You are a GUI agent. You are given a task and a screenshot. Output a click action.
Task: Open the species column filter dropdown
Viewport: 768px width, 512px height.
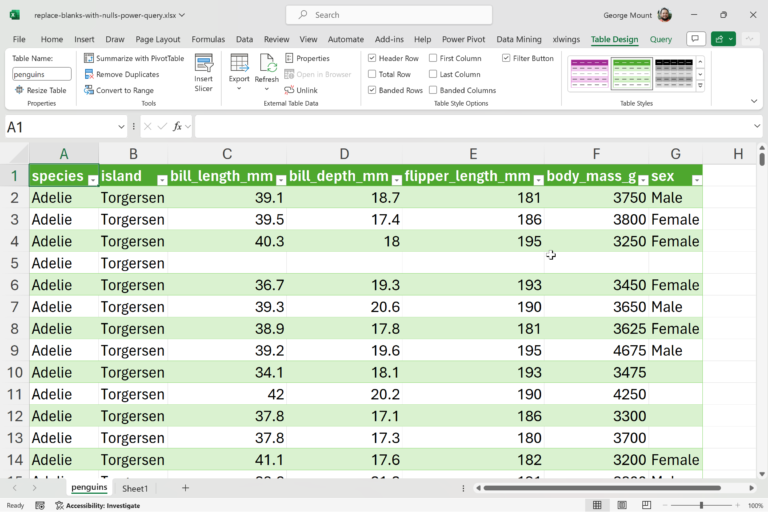pyautogui.click(x=93, y=180)
